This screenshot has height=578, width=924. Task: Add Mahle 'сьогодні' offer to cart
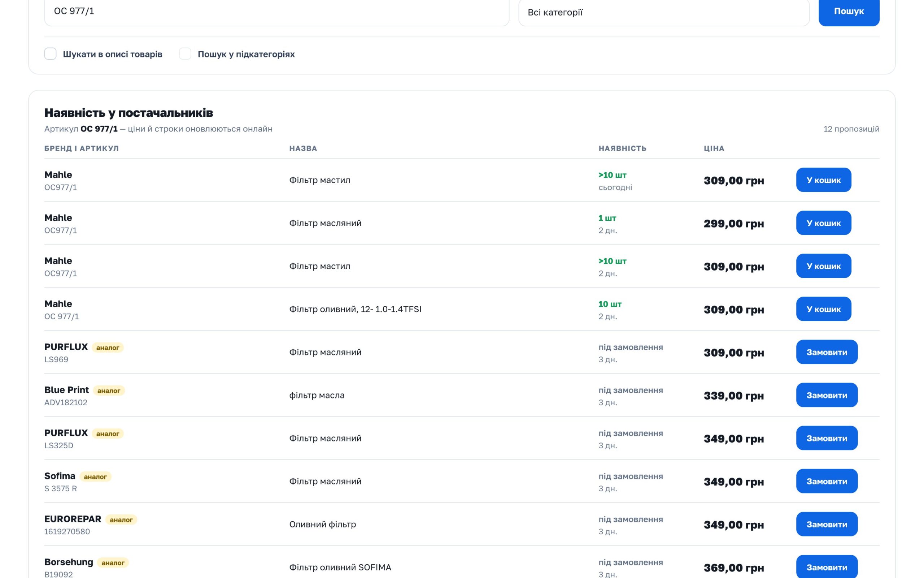(824, 180)
